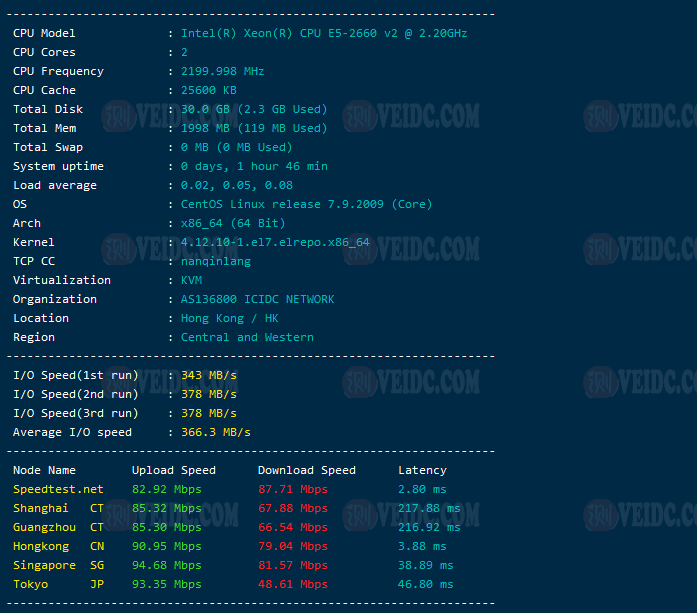Click the Node Name column header

pos(44,470)
